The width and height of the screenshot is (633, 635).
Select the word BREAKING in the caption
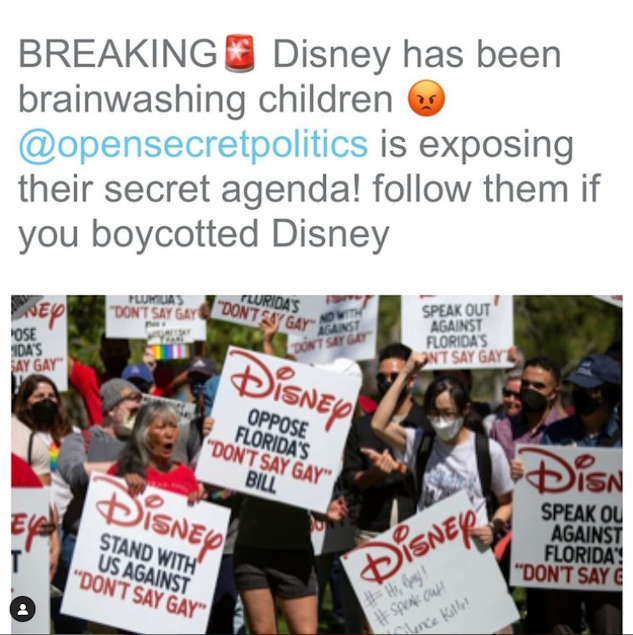tap(118, 54)
